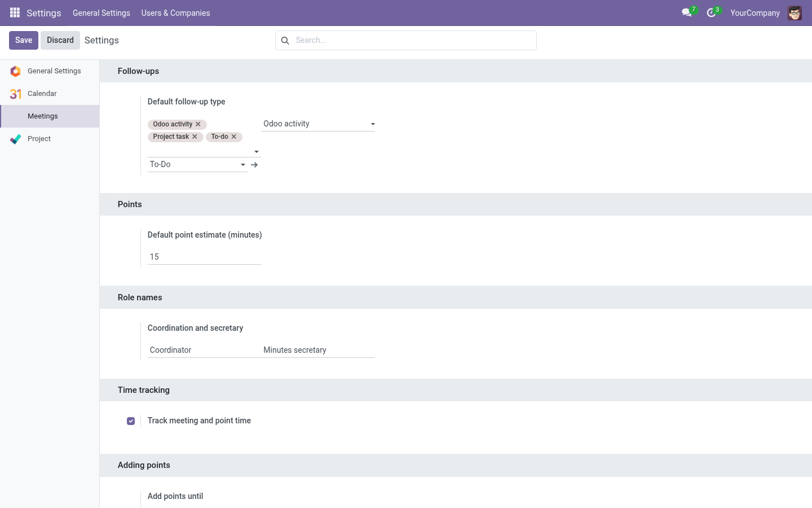This screenshot has height=508, width=812.
Task: Open the To-Do record arrow link
Action: pyautogui.click(x=254, y=165)
